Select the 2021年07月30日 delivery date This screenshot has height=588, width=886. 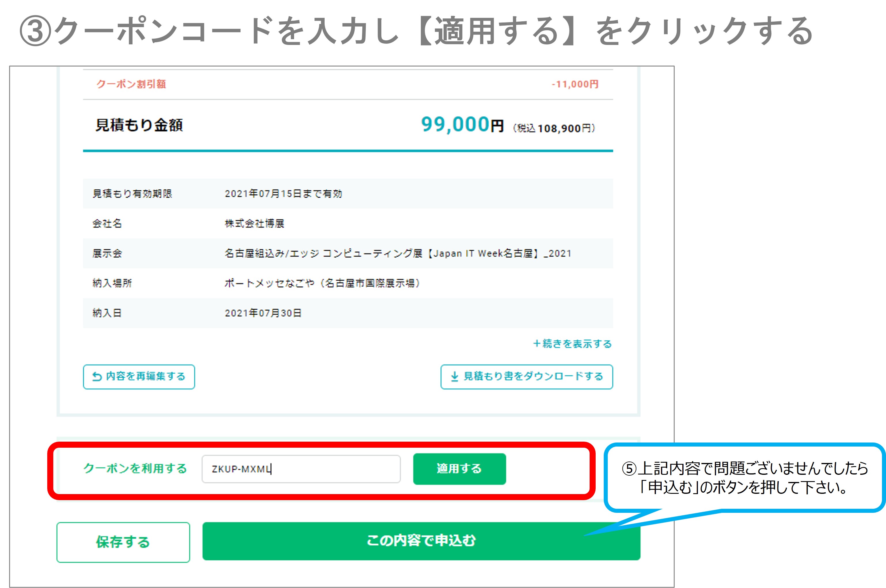[x=263, y=313]
